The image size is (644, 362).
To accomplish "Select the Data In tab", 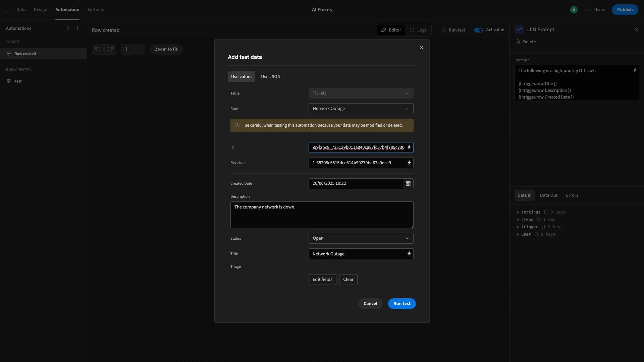I will point(525,195).
